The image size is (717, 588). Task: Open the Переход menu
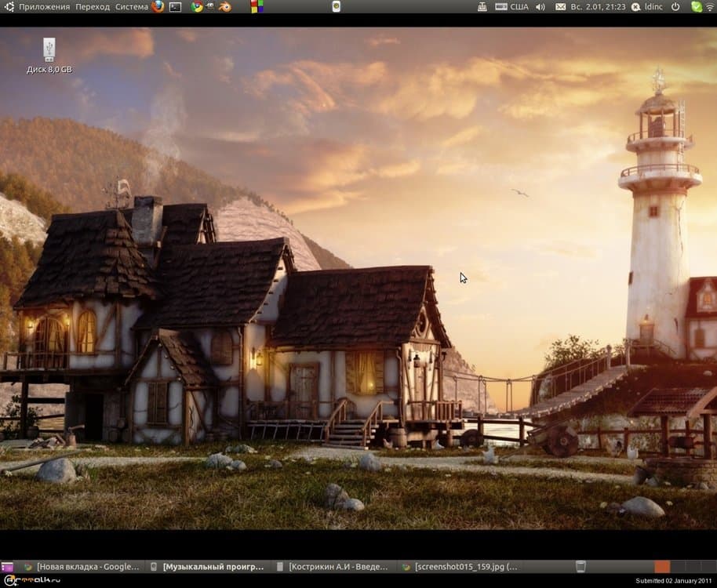click(93, 7)
